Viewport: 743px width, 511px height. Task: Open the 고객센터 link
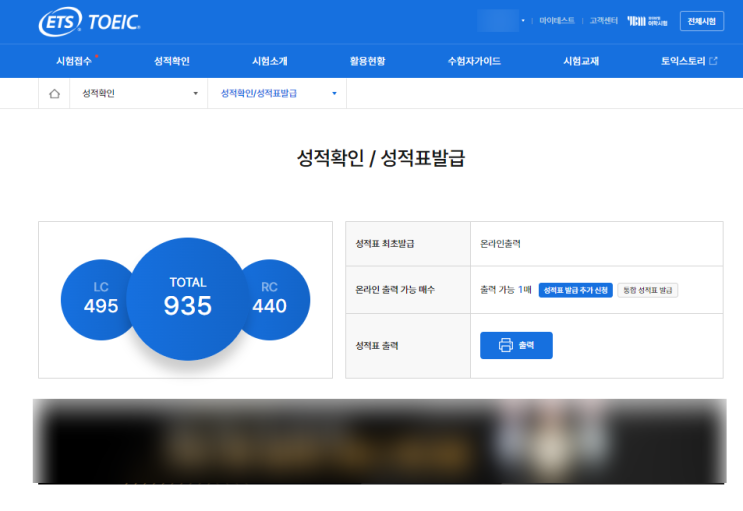click(x=604, y=21)
